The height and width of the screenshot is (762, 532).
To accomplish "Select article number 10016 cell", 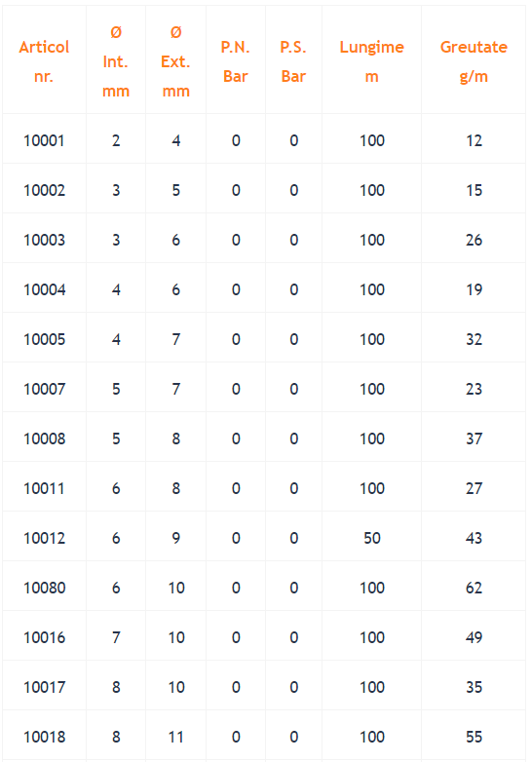I will (x=44, y=637).
